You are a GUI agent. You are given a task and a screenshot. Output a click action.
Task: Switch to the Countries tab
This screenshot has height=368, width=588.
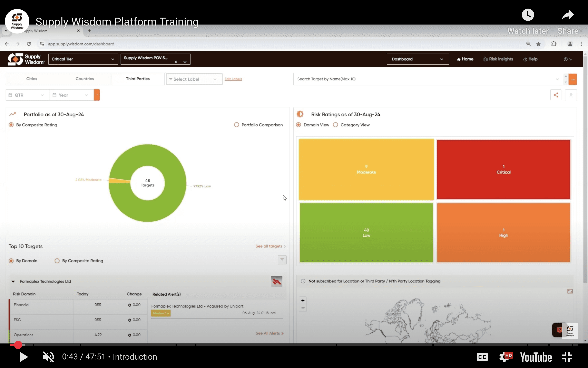pos(85,79)
